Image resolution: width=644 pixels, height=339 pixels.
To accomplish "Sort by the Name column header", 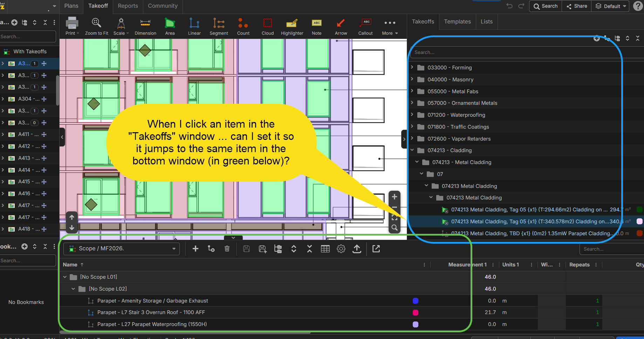I will coord(70,265).
